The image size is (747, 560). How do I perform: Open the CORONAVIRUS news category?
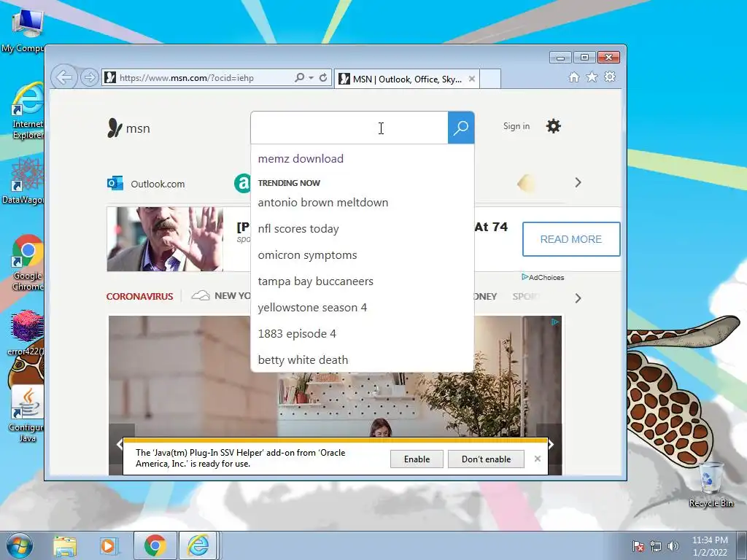pyautogui.click(x=139, y=296)
